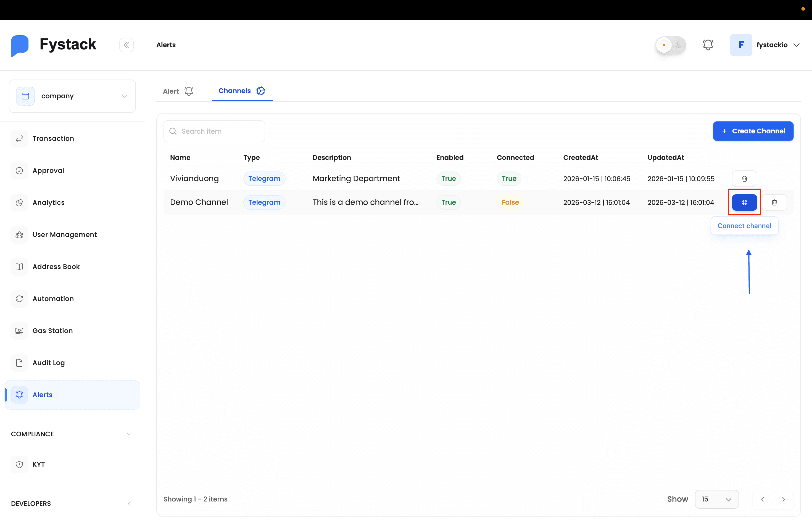Open the notifications bell in header

click(x=708, y=45)
